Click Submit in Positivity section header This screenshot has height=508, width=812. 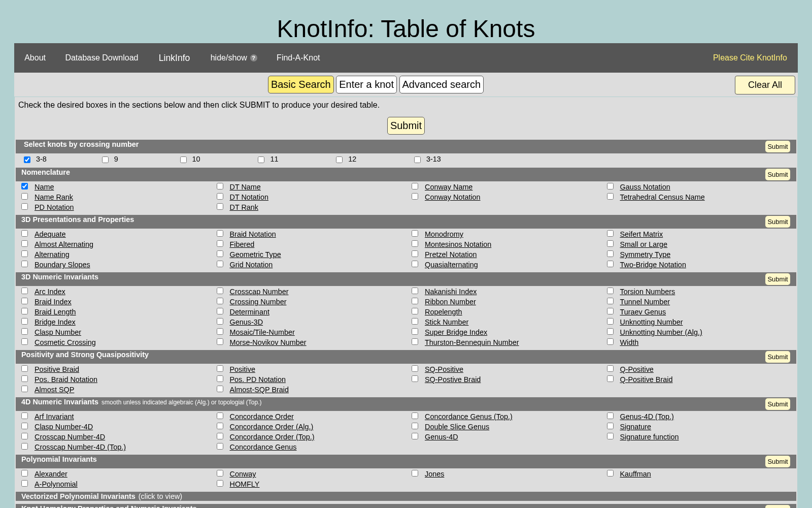tap(777, 357)
